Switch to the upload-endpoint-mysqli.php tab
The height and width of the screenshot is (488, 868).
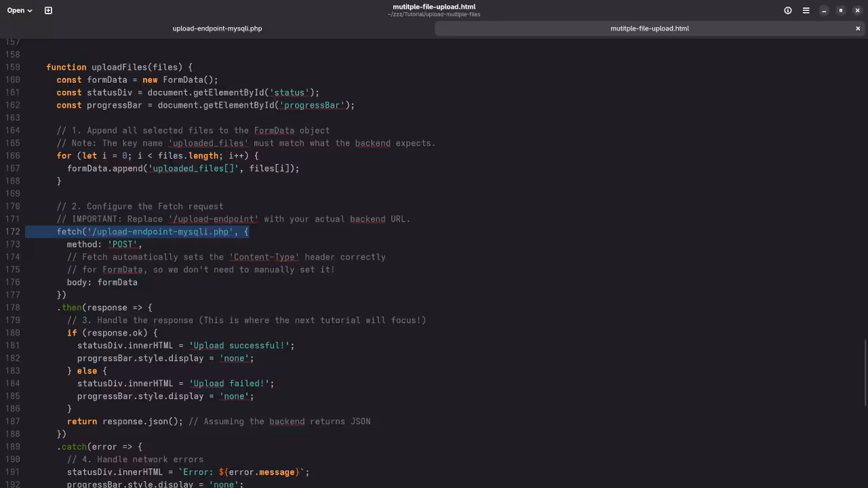point(217,28)
